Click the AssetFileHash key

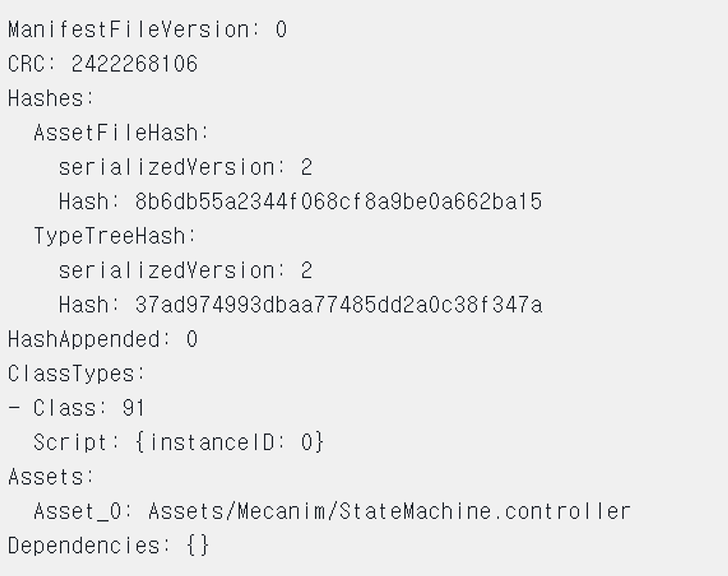pos(121,132)
